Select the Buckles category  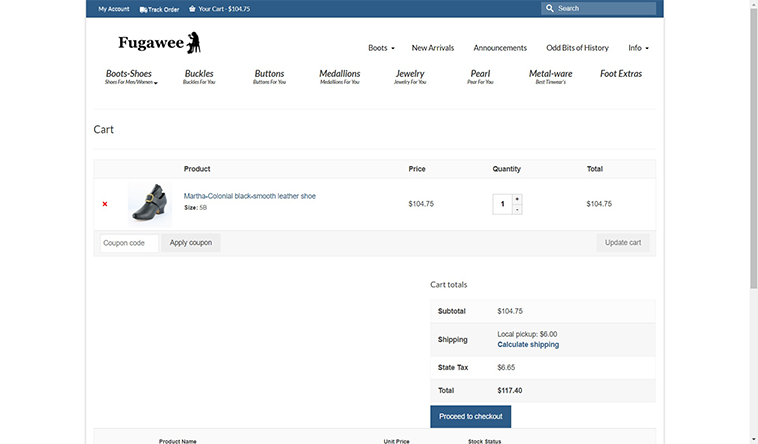pos(199,76)
